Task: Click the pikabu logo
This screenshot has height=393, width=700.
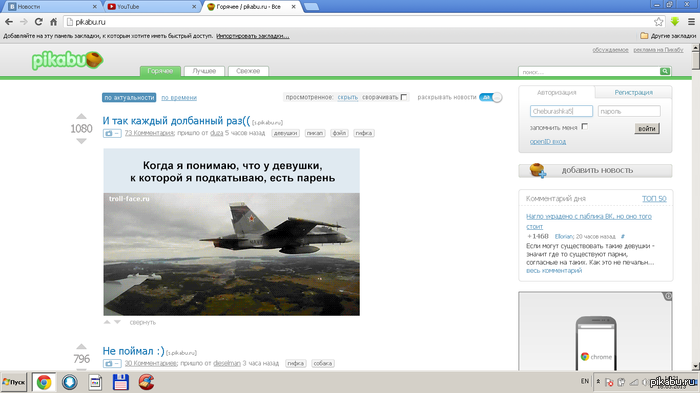Action: coord(67,60)
